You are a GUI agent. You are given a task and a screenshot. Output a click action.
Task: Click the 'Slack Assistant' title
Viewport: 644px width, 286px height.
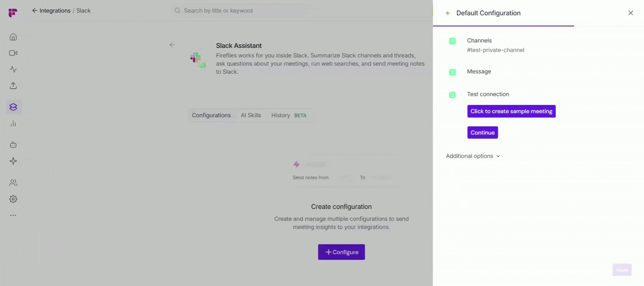click(x=238, y=45)
